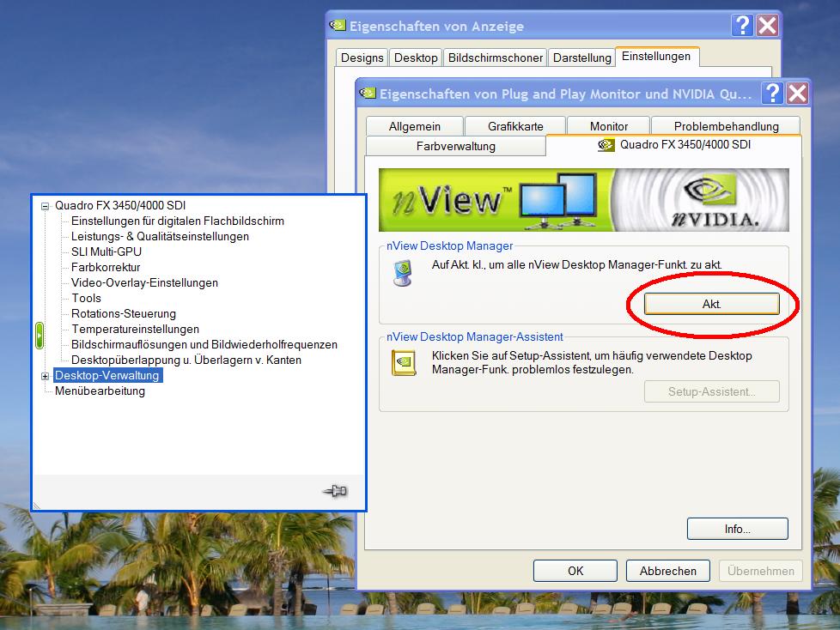Open the Problembehandlung tab
The width and height of the screenshot is (840, 630).
point(726,126)
